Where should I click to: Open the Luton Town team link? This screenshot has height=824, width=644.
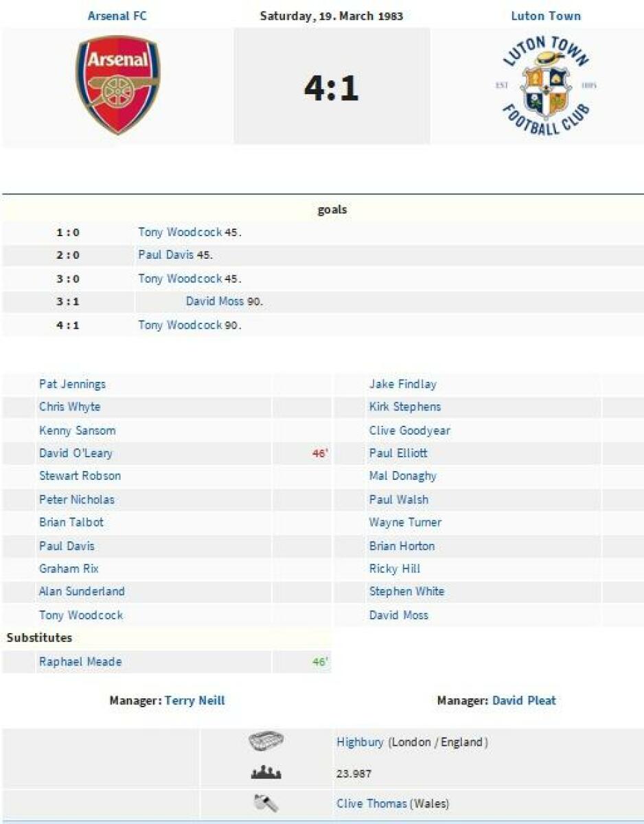tap(546, 16)
